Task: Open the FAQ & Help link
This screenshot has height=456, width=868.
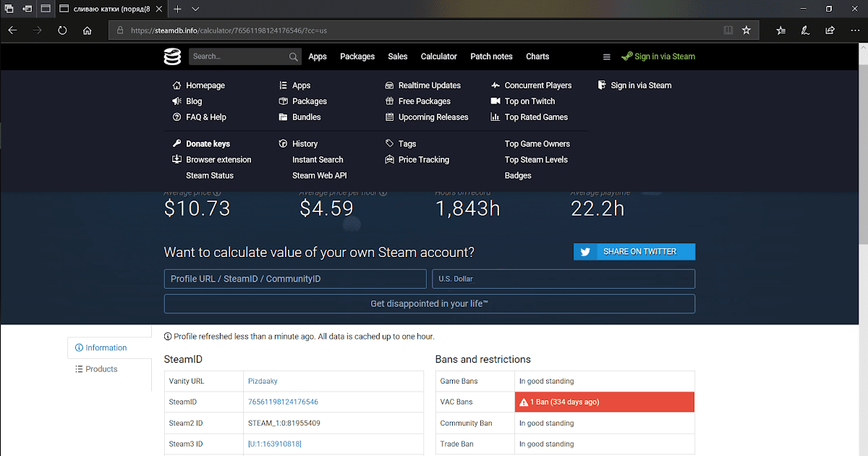Action: 200,117
